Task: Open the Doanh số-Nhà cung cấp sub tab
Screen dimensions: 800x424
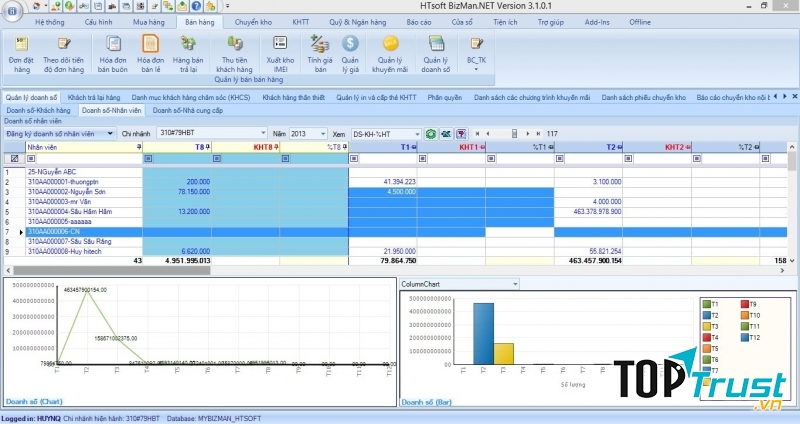Action: 188,110
